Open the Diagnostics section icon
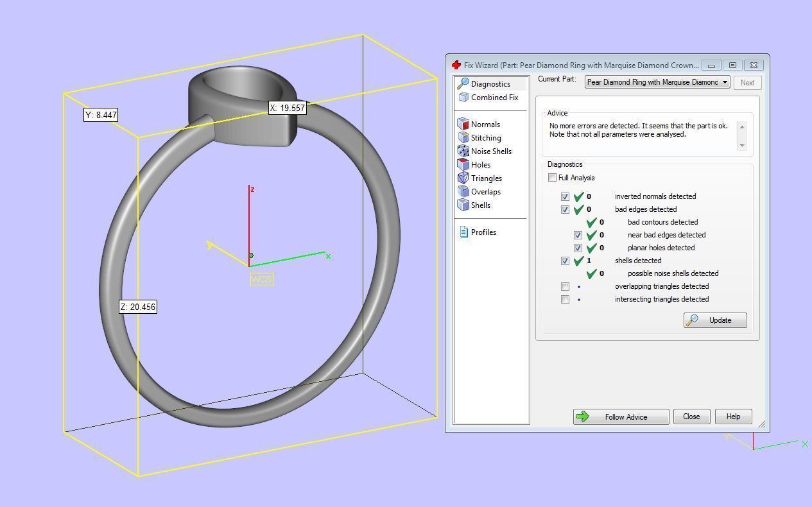The image size is (812, 507). tap(462, 84)
